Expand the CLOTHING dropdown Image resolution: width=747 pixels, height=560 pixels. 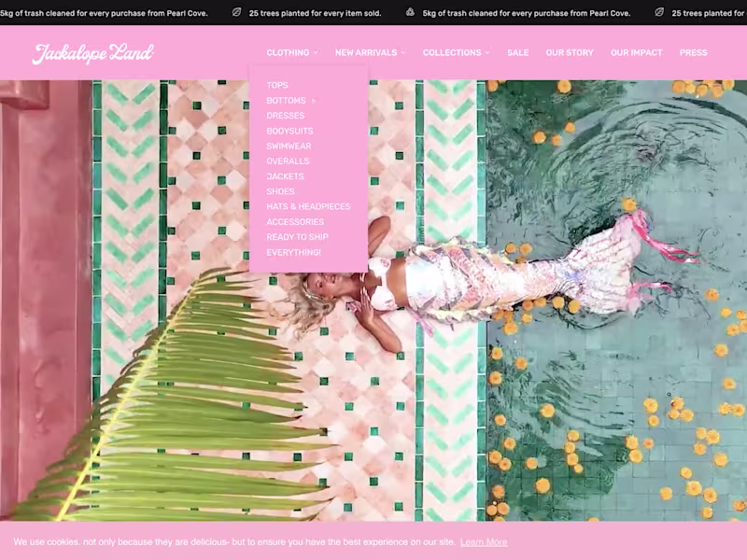289,53
